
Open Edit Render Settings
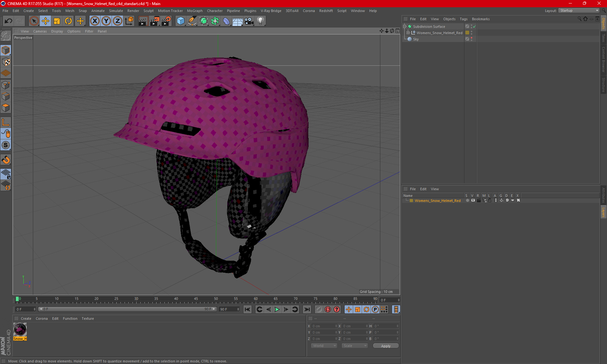pyautogui.click(x=166, y=21)
